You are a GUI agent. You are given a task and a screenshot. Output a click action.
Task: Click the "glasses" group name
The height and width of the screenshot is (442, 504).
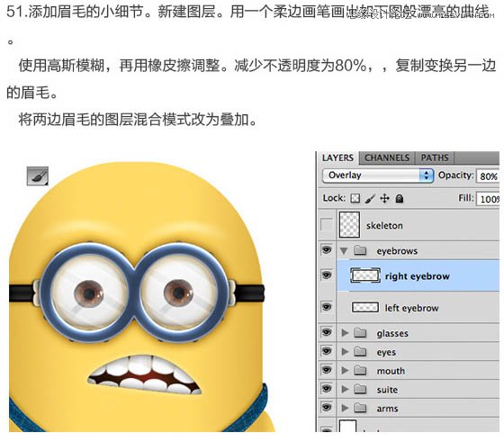pyautogui.click(x=392, y=334)
